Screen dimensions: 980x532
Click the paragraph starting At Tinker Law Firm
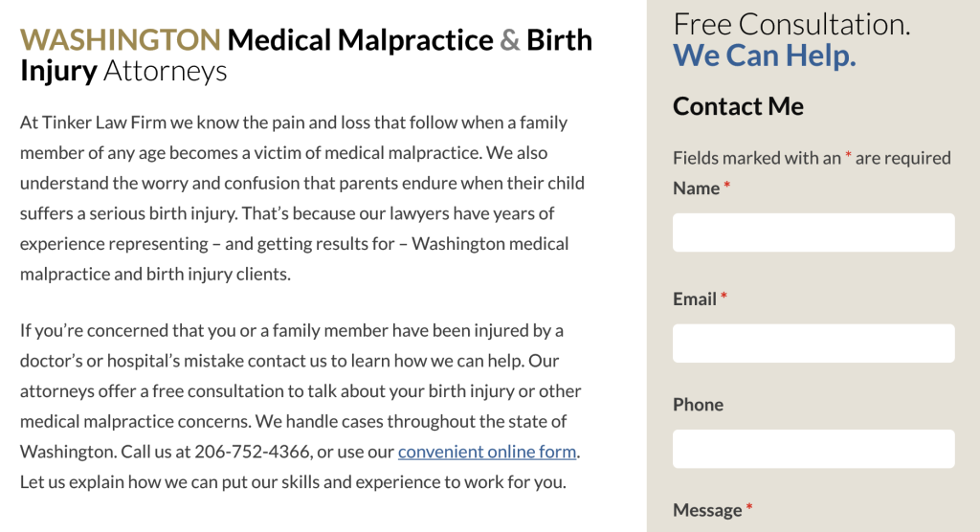point(303,197)
